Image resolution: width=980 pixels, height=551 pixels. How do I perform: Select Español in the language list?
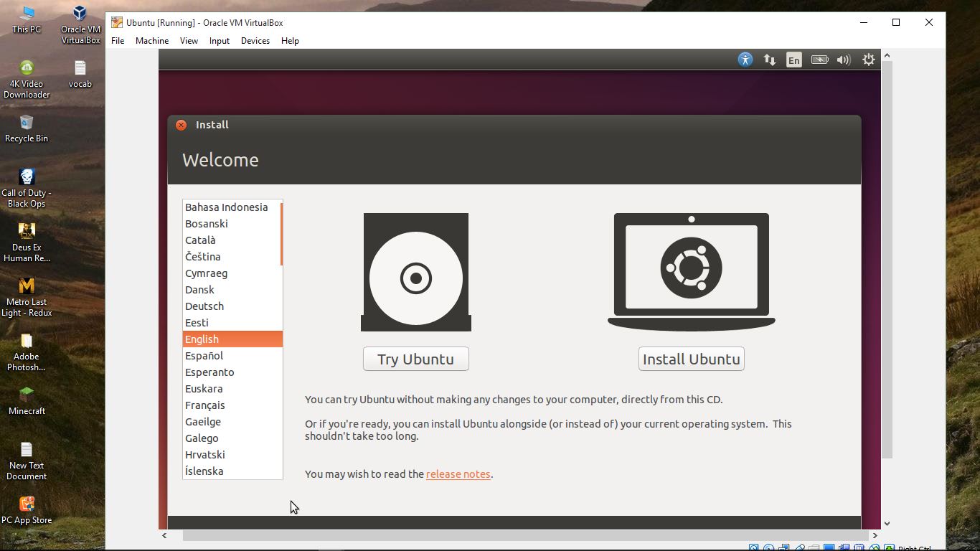(x=232, y=356)
